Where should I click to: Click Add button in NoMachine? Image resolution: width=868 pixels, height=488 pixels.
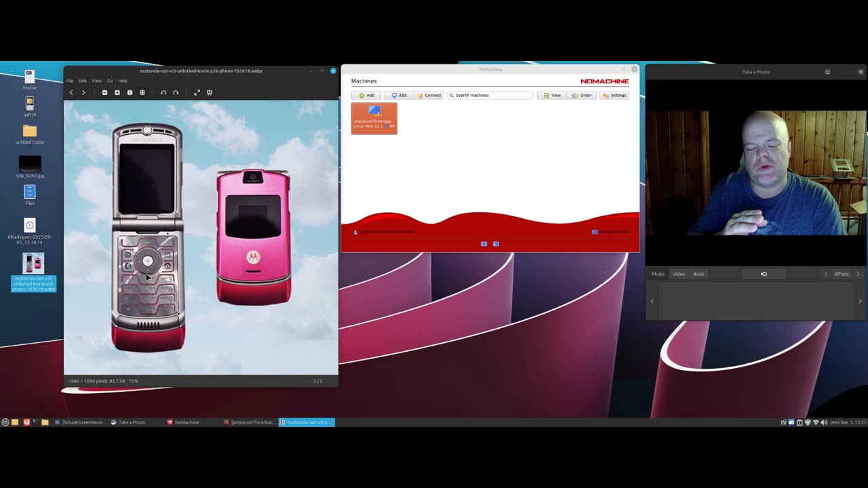pos(366,95)
